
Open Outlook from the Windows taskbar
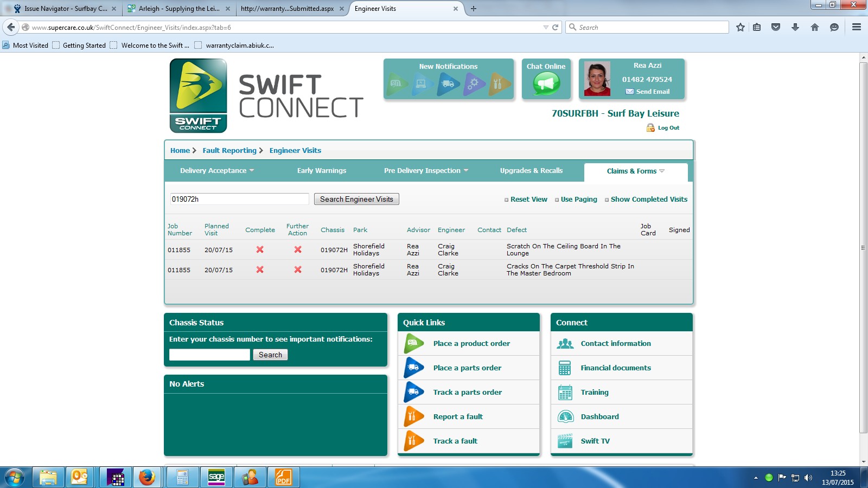pyautogui.click(x=80, y=477)
